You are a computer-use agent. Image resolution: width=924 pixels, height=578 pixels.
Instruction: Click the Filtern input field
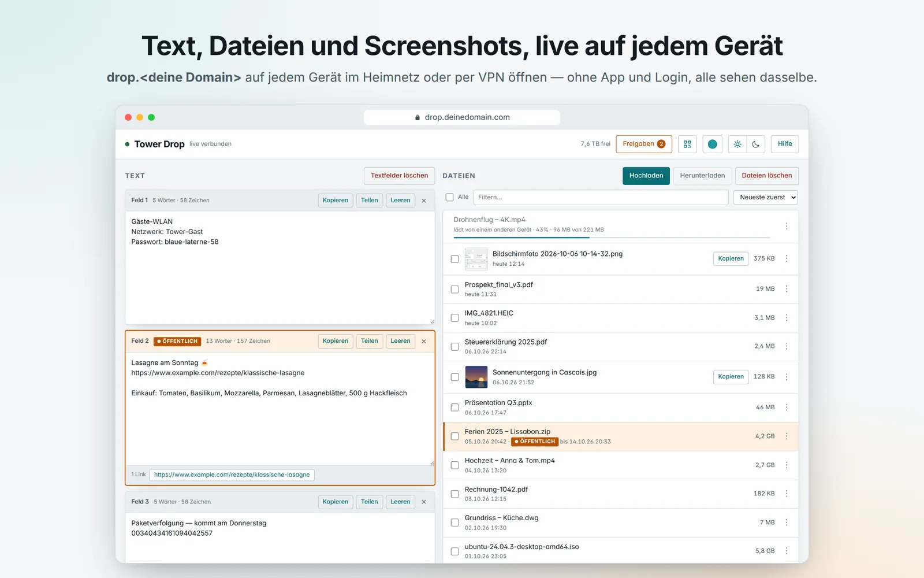pyautogui.click(x=601, y=197)
